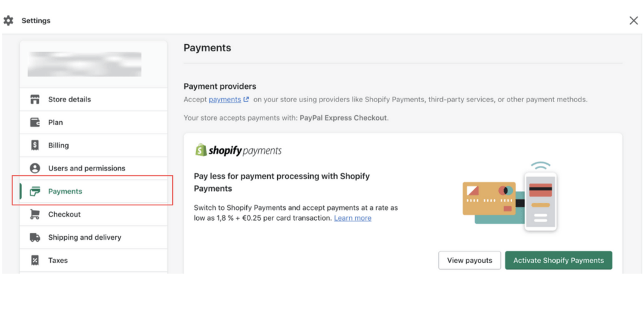This screenshot has width=644, height=315.
Task: Click the Plan wallet icon
Action: point(35,122)
